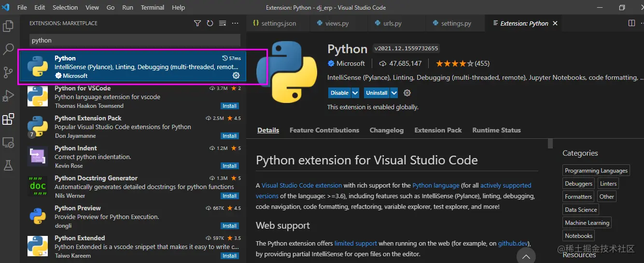The width and height of the screenshot is (644, 263).
Task: Close the Extension: Python tab
Action: pyautogui.click(x=555, y=23)
